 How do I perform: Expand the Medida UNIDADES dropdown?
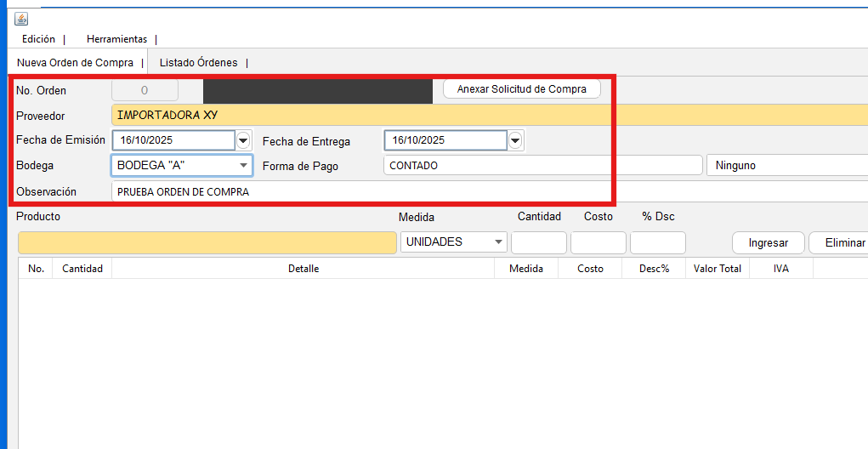click(x=498, y=242)
